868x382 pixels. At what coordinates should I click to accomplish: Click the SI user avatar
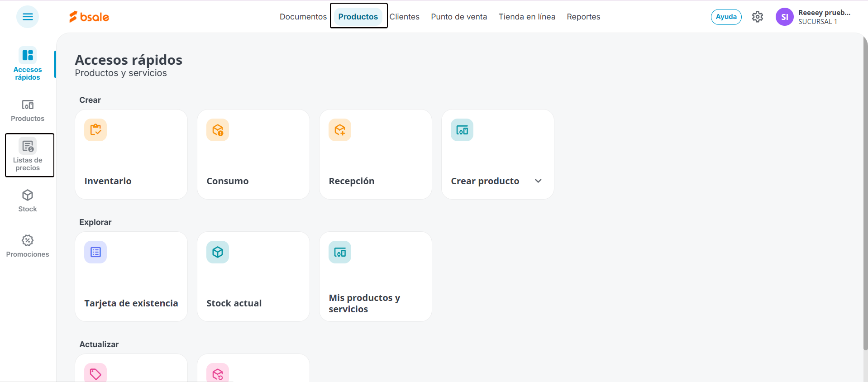785,17
